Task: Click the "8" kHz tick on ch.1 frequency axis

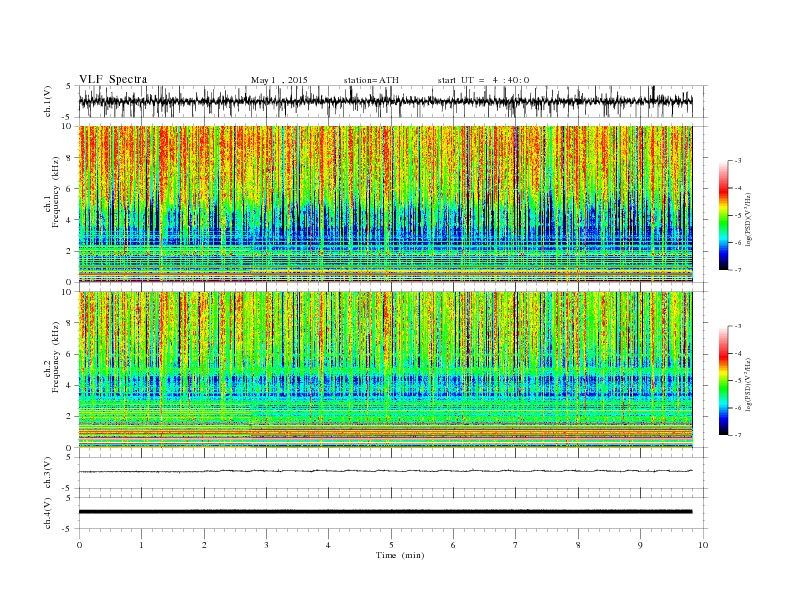Action: [69, 158]
